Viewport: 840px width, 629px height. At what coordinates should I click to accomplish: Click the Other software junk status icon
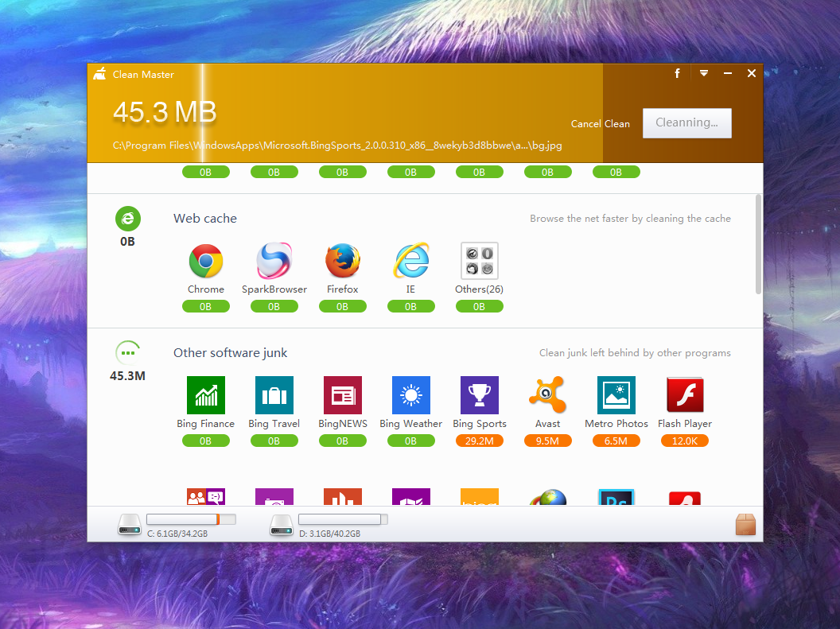(127, 353)
